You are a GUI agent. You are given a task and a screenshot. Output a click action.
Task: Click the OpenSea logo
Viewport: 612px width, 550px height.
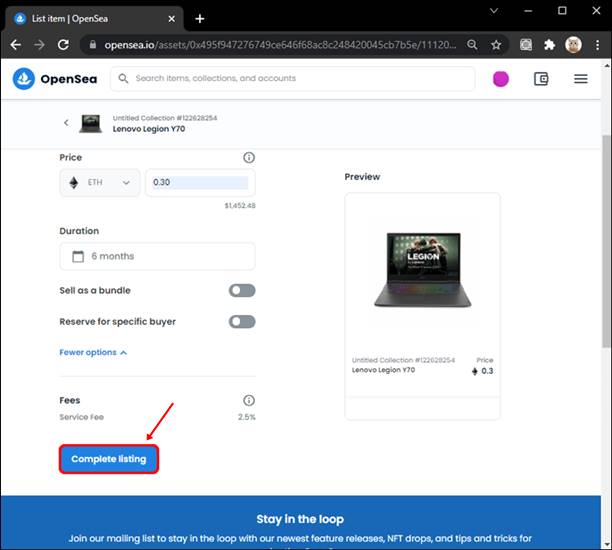56,79
